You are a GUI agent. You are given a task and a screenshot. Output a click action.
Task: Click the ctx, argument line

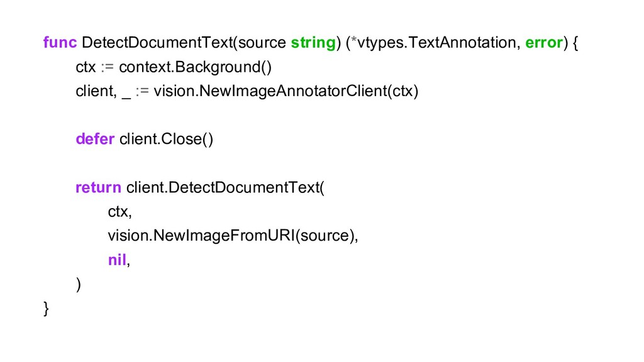[119, 212]
